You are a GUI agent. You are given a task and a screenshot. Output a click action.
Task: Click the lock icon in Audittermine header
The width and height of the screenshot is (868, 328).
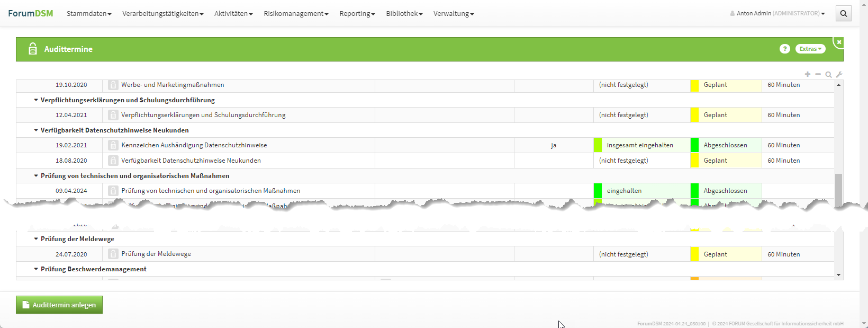[33, 49]
